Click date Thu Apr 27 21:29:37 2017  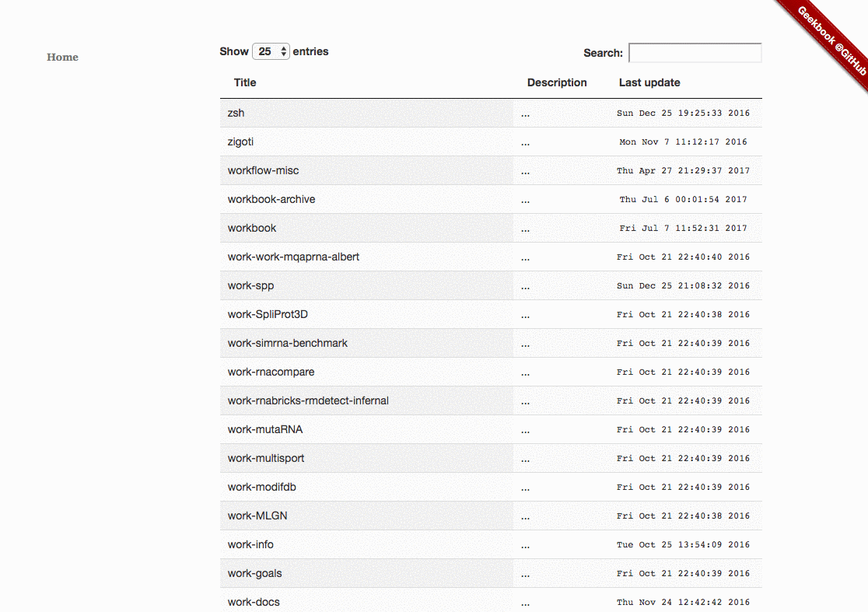683,170
